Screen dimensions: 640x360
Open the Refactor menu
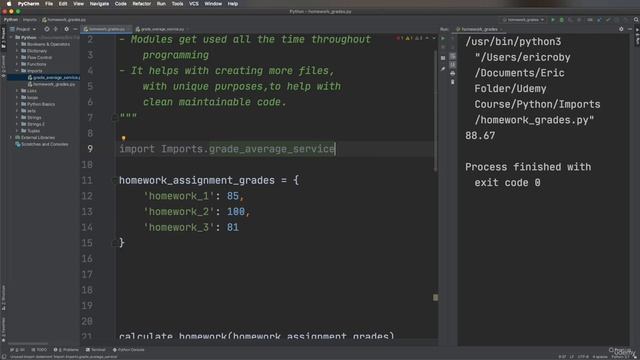[142, 4]
